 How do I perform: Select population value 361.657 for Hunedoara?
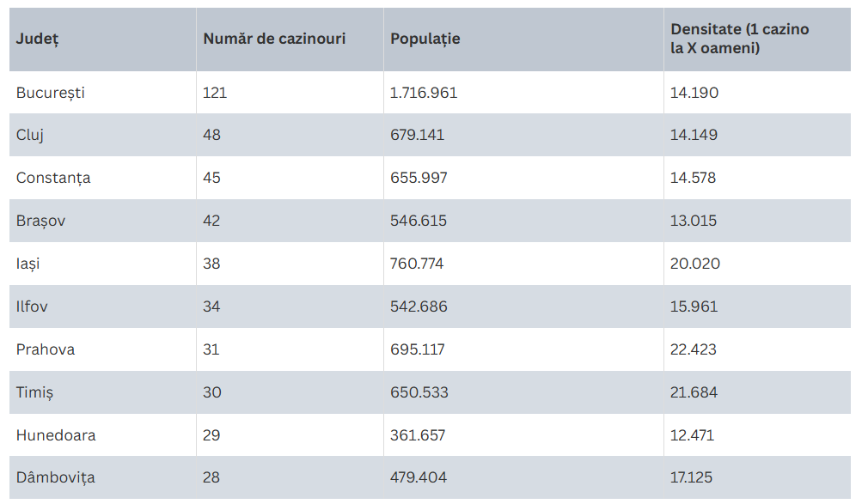(418, 435)
